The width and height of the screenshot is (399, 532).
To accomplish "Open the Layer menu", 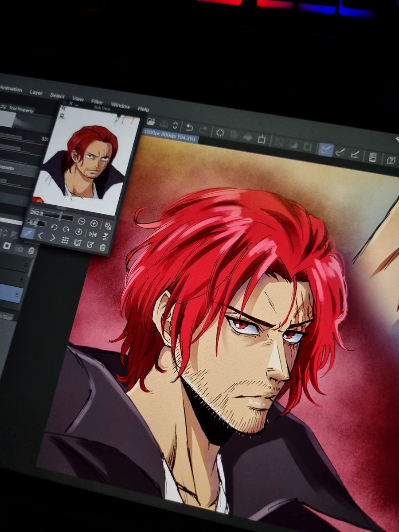I will (x=36, y=93).
